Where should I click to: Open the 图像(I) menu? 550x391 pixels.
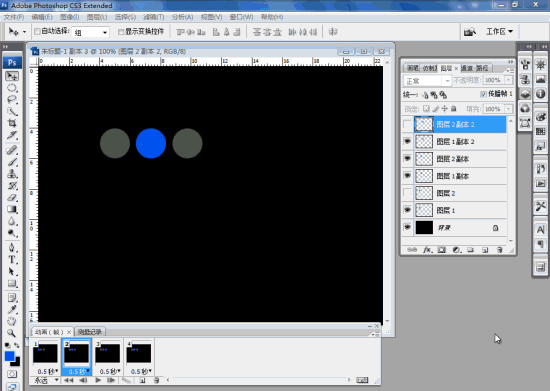click(69, 17)
